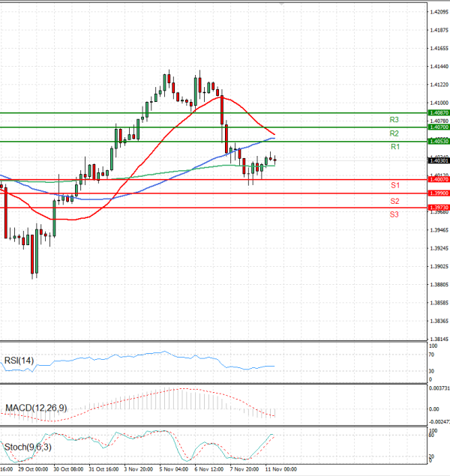
Task: Click the R3 resistance label
Action: [x=394, y=120]
